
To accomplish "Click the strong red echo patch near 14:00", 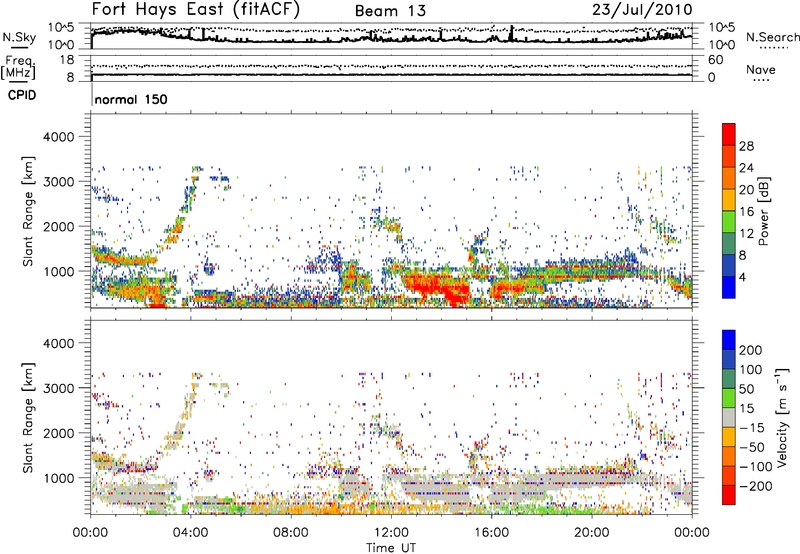I will coord(436,288).
